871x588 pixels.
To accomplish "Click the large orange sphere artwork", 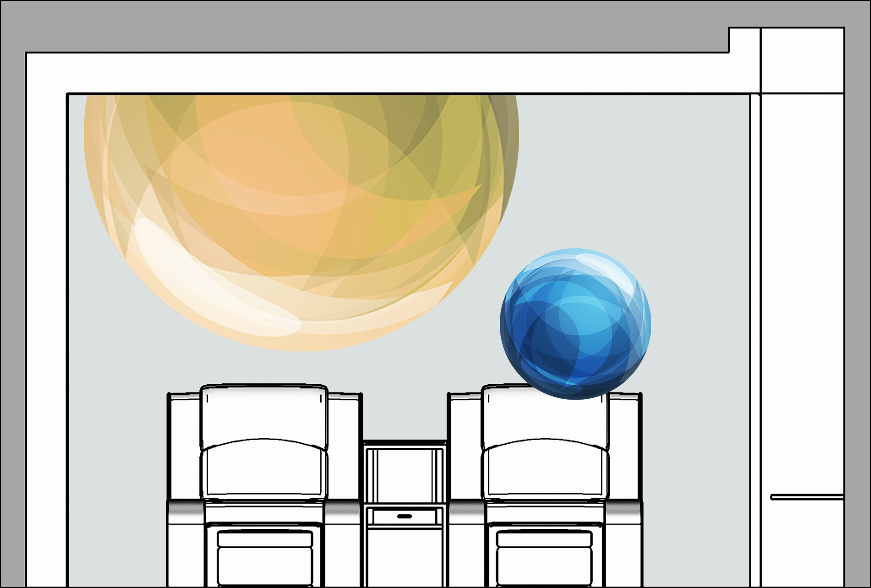I will click(x=300, y=195).
